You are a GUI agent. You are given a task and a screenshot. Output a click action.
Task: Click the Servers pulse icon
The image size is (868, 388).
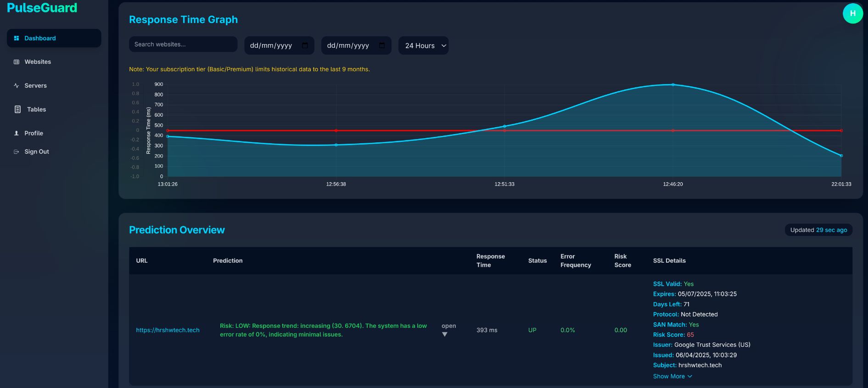pos(17,86)
